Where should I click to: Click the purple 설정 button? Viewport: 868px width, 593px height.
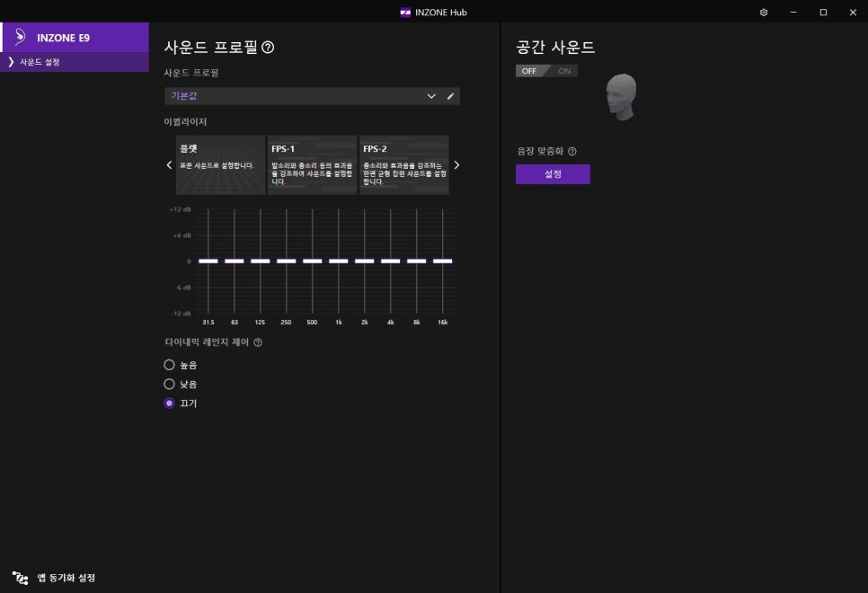point(553,174)
